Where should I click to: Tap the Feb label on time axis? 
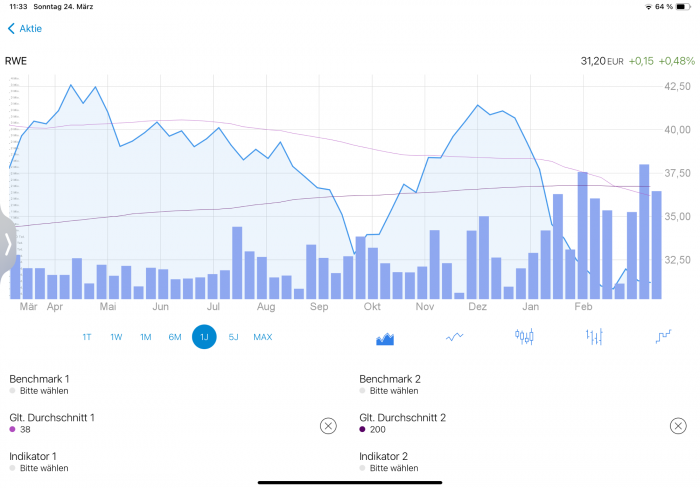[583, 307]
